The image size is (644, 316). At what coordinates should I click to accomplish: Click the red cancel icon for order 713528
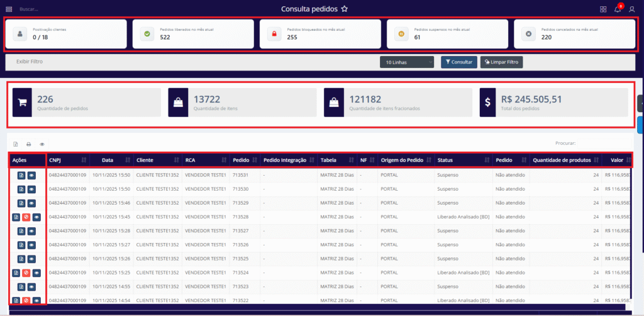click(26, 217)
